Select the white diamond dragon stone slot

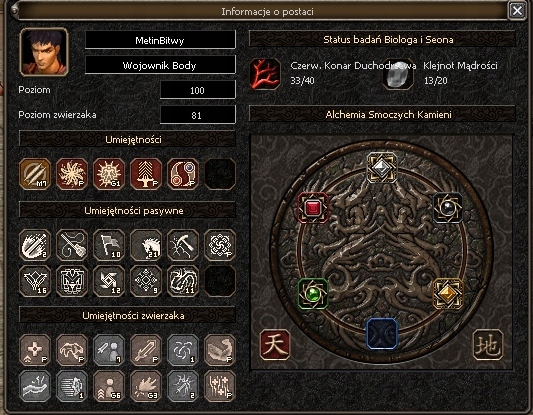click(x=382, y=168)
